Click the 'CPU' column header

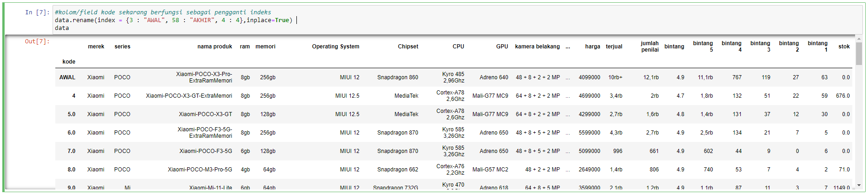(458, 47)
